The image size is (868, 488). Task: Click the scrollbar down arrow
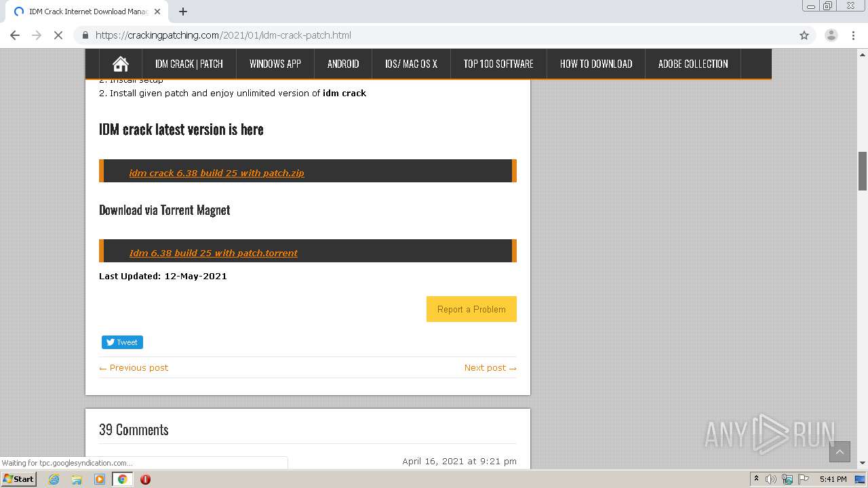pos(863,464)
